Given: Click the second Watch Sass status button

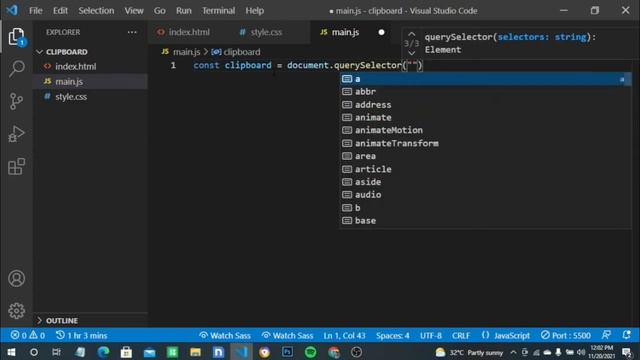Looking at the screenshot, I should pos(287,336).
